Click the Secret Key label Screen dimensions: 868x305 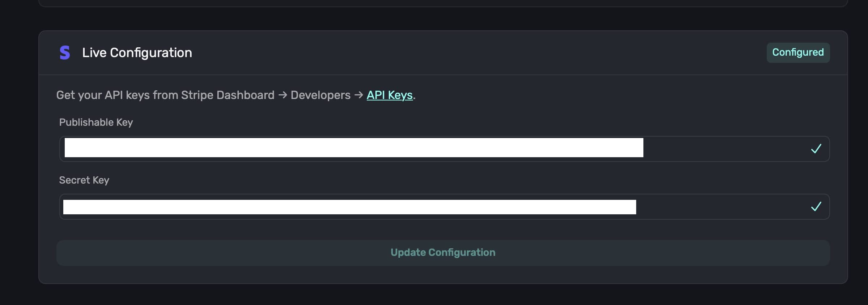pyautogui.click(x=84, y=180)
